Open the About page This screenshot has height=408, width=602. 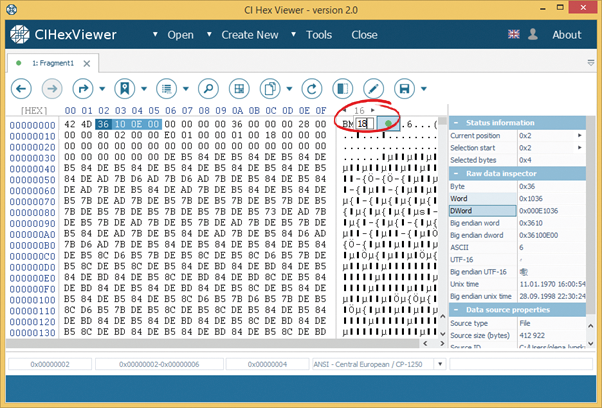tap(567, 35)
